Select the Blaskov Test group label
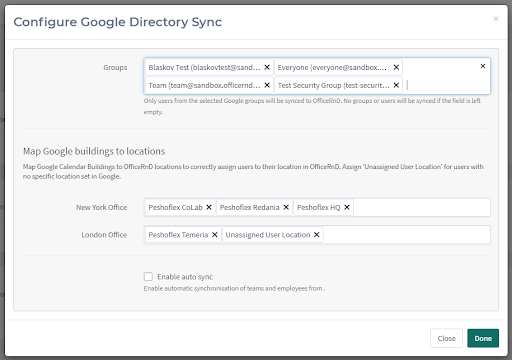512x360 pixels. [x=204, y=67]
